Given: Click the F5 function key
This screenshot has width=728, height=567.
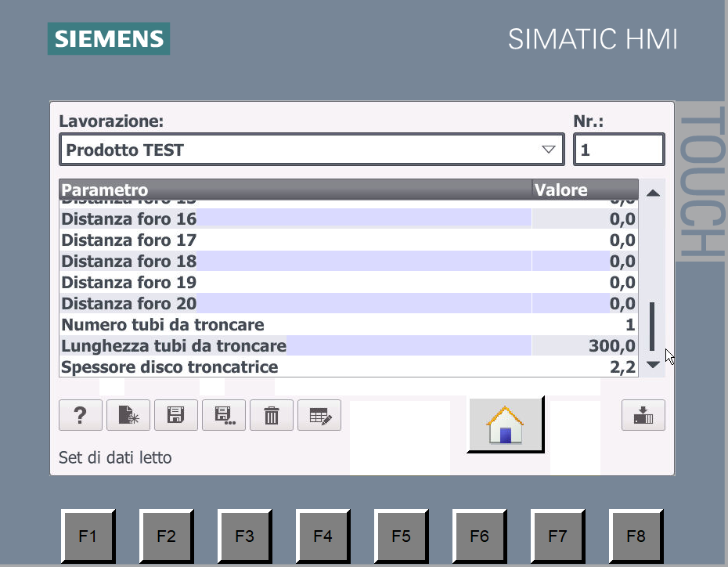Looking at the screenshot, I should pyautogui.click(x=401, y=536).
